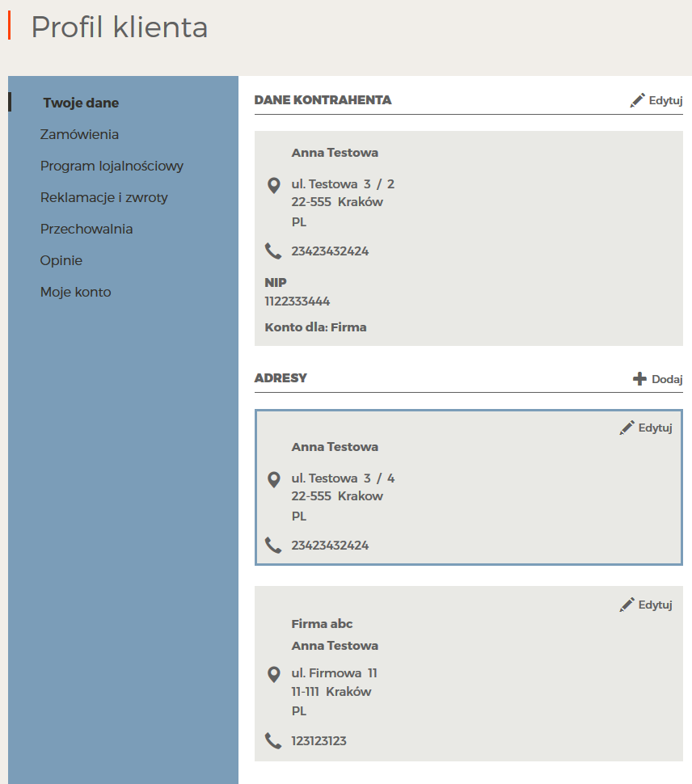
Task: Click the plus icon in Adresy header
Action: [639, 379]
